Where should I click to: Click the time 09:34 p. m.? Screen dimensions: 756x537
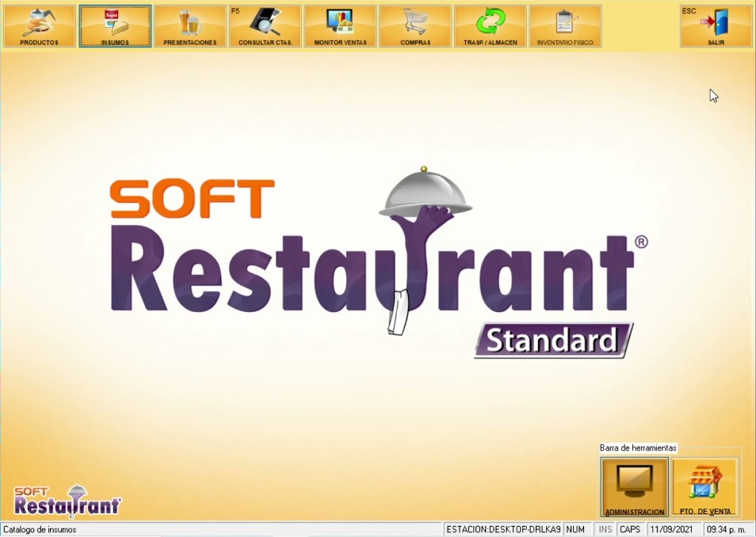coord(726,529)
